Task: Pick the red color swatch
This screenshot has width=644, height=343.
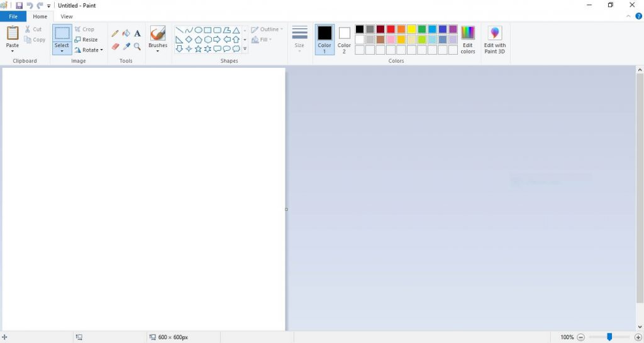Action: (x=391, y=30)
